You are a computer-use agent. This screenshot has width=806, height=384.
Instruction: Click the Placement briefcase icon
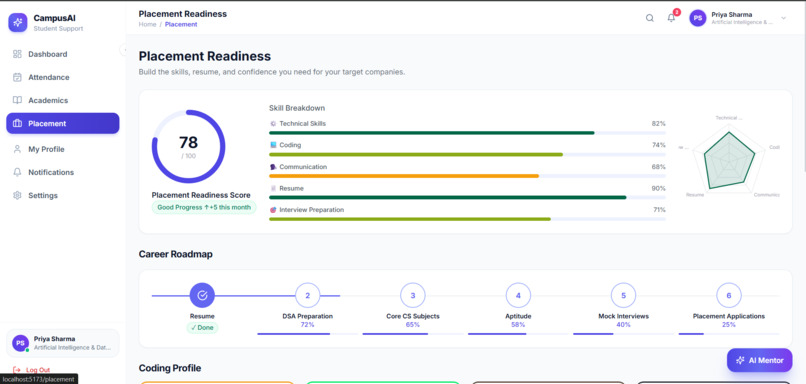tap(17, 123)
